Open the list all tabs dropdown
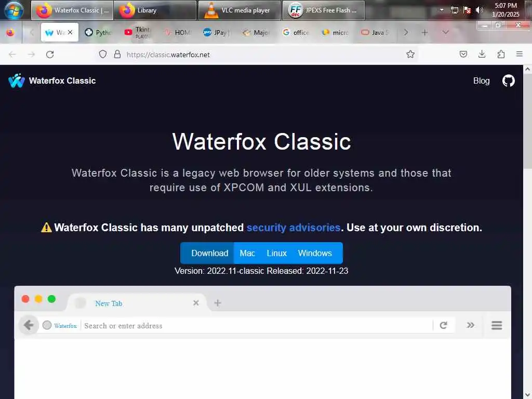The width and height of the screenshot is (532, 399). tap(445, 32)
